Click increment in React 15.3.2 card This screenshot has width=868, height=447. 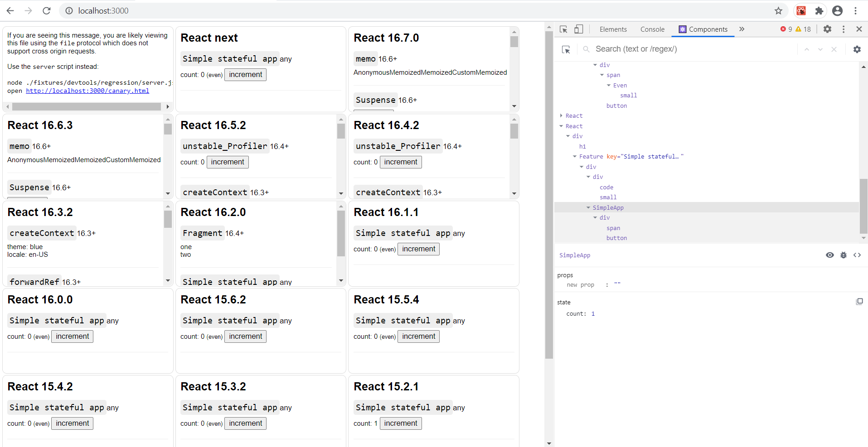[x=245, y=423]
